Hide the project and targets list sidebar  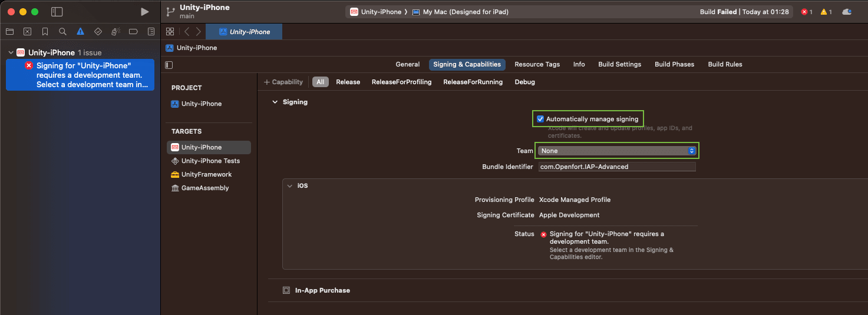click(169, 65)
